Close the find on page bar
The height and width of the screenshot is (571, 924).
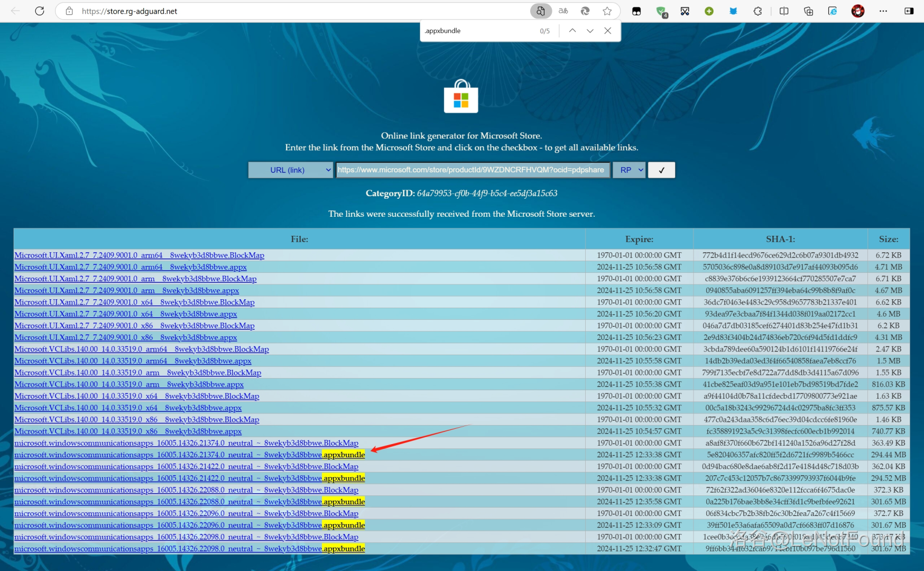pyautogui.click(x=608, y=31)
